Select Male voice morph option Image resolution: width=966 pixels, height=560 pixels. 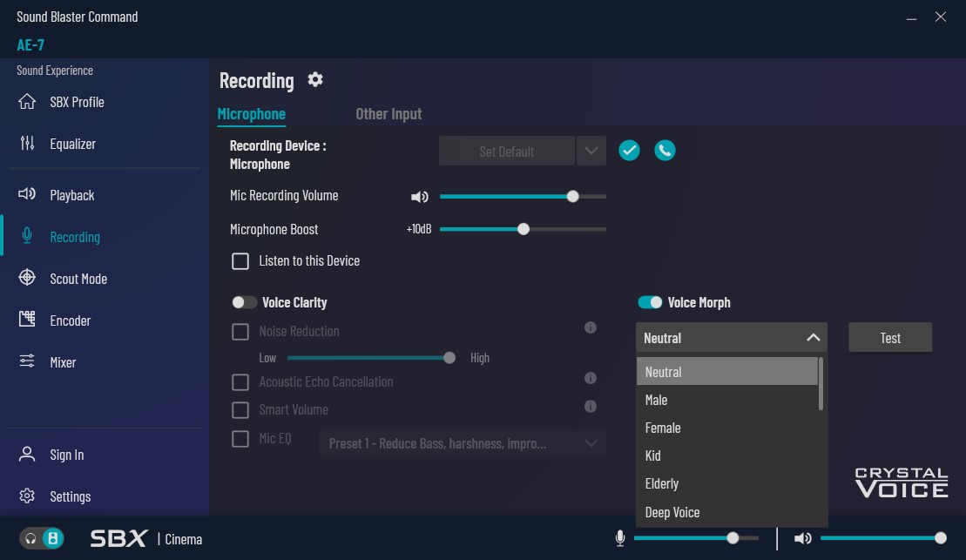point(727,400)
